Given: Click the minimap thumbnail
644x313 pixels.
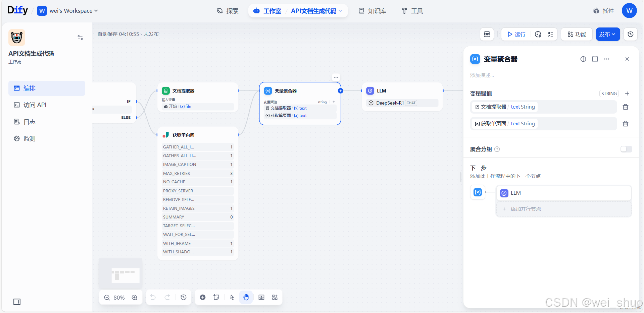Looking at the screenshot, I should click(121, 273).
